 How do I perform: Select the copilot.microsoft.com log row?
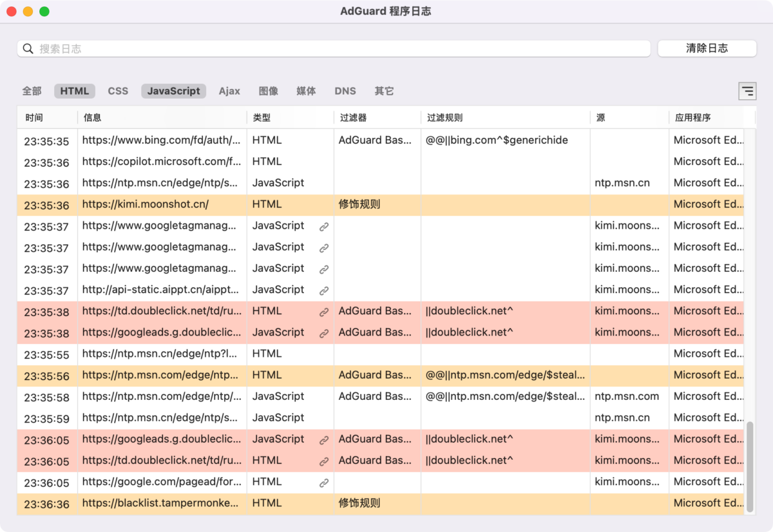point(381,162)
